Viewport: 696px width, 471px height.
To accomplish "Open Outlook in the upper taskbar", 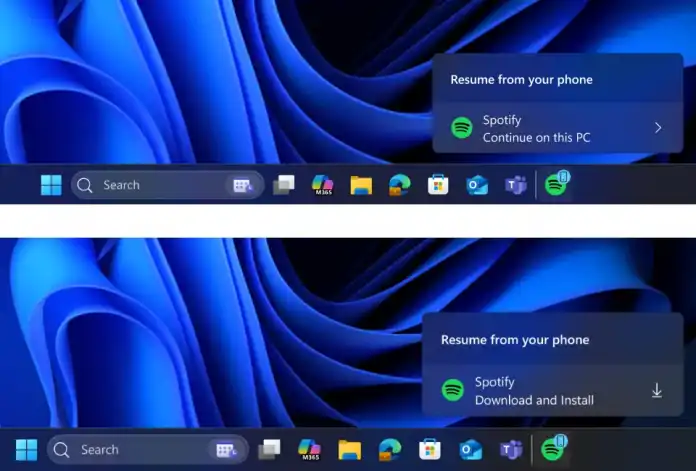I will (477, 185).
